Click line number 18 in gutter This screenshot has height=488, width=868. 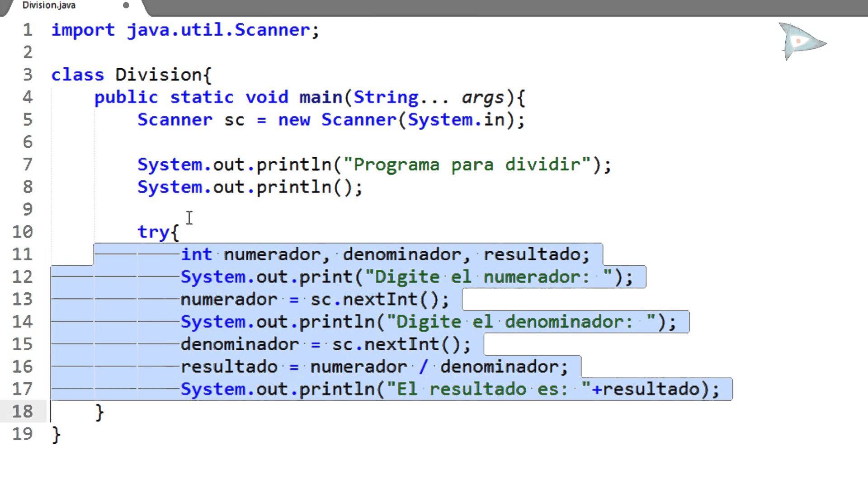coord(23,412)
